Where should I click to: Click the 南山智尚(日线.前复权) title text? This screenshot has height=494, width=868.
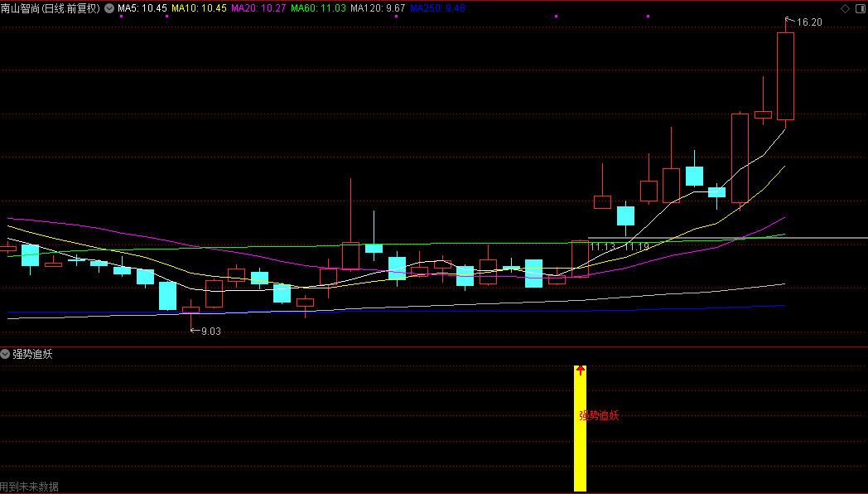51,8
